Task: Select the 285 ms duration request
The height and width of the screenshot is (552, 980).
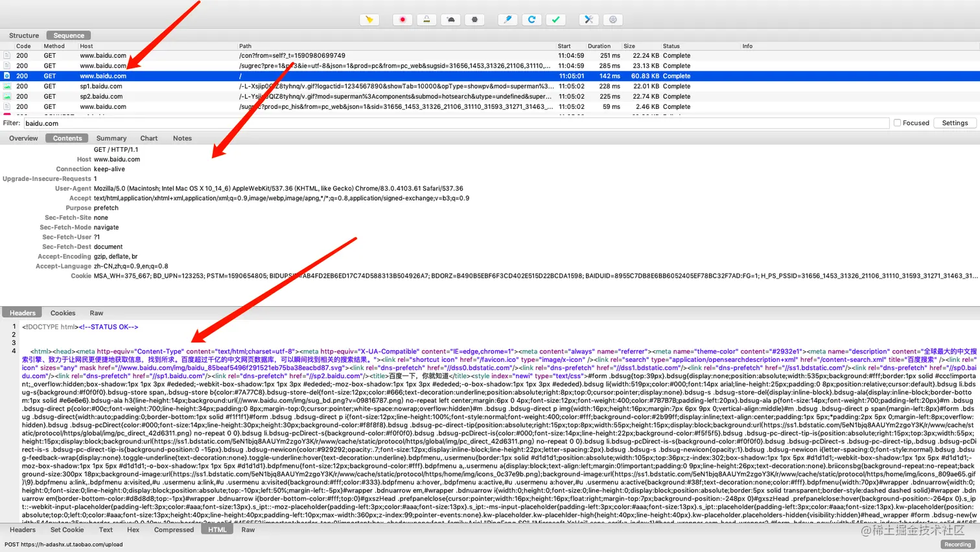Action: coord(490,66)
